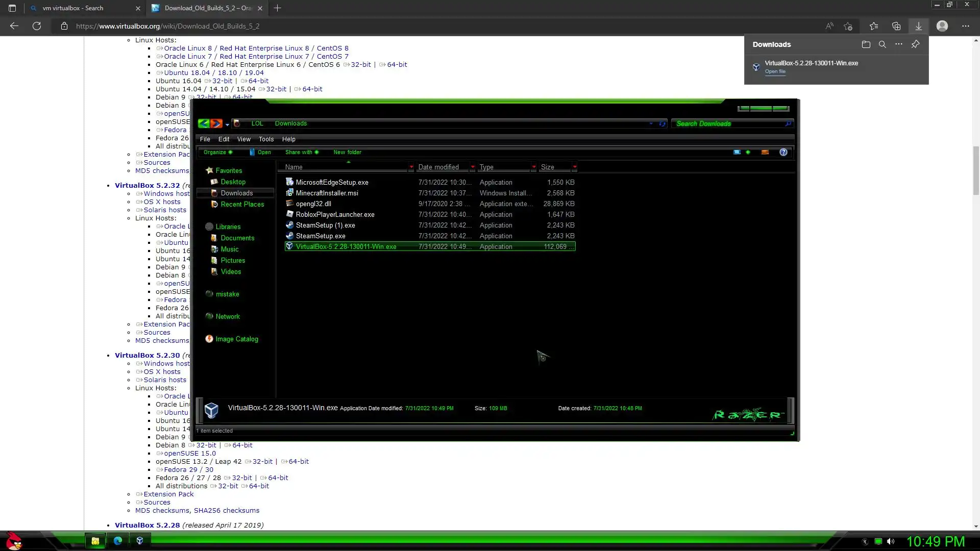Pin the Edge Downloads panel
This screenshot has width=980, height=551.
916,44
